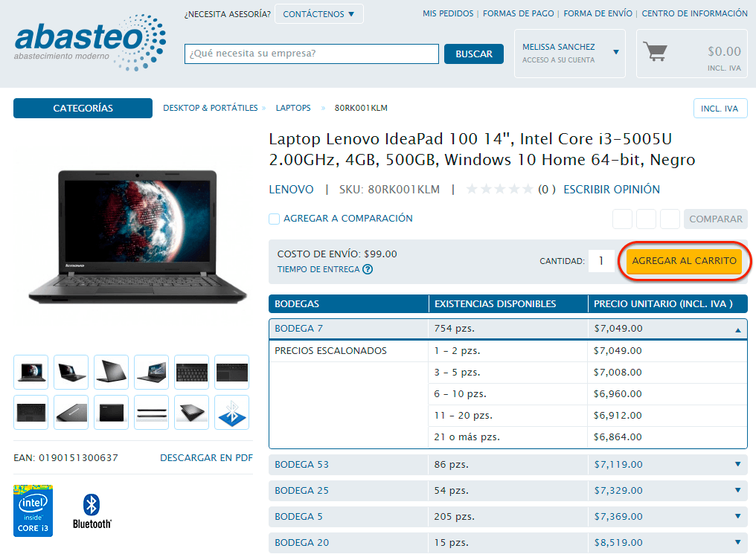Expand the Bodega 53 row
Screen dimensions: 756x557
pyautogui.click(x=737, y=465)
